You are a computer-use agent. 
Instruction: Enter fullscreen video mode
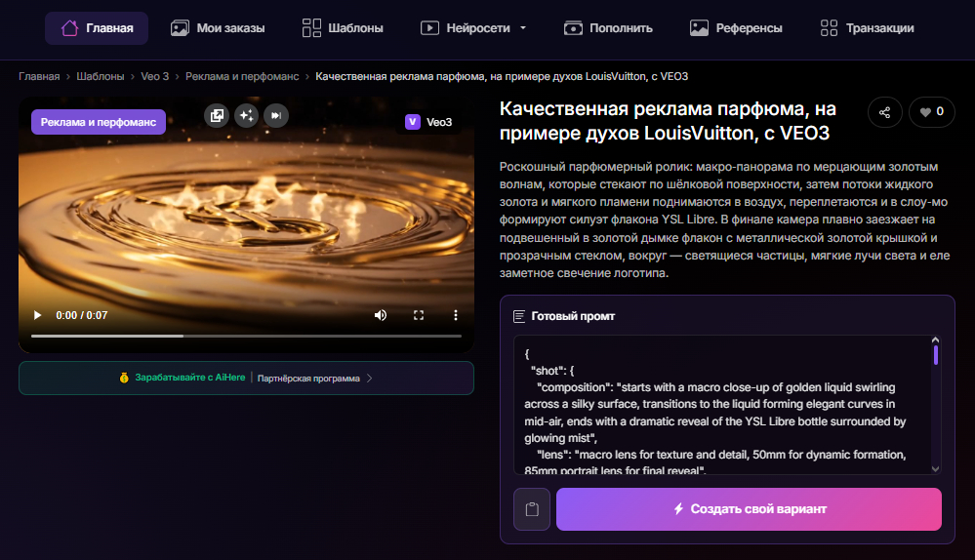pos(419,315)
